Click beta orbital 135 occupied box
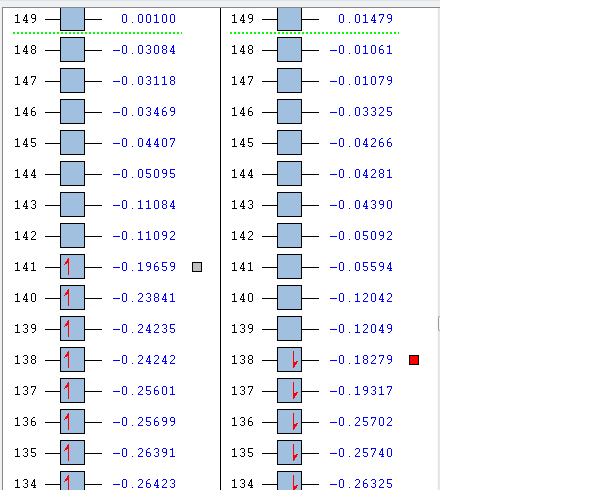The height and width of the screenshot is (490, 614). [289, 452]
